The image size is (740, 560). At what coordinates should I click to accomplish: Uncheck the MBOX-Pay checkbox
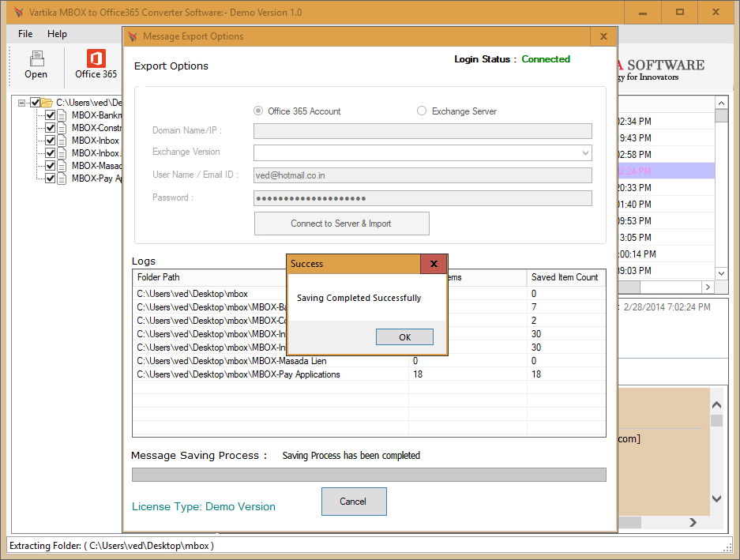point(50,179)
